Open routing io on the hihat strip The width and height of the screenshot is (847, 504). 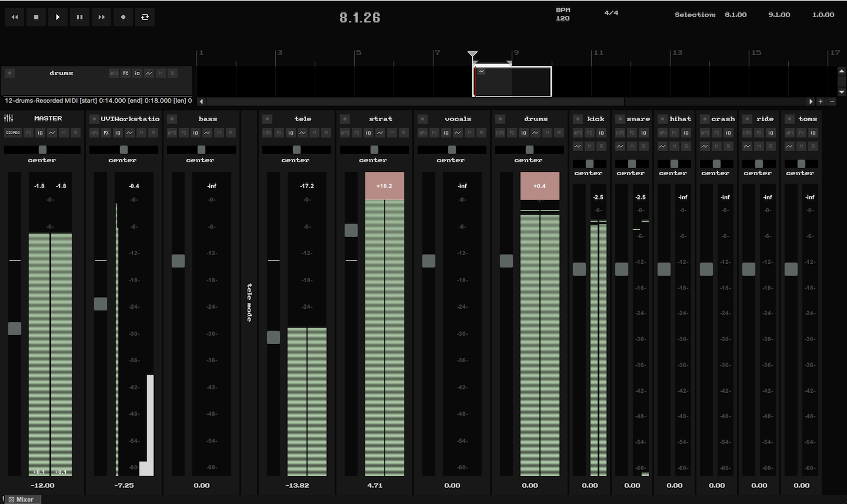click(686, 133)
